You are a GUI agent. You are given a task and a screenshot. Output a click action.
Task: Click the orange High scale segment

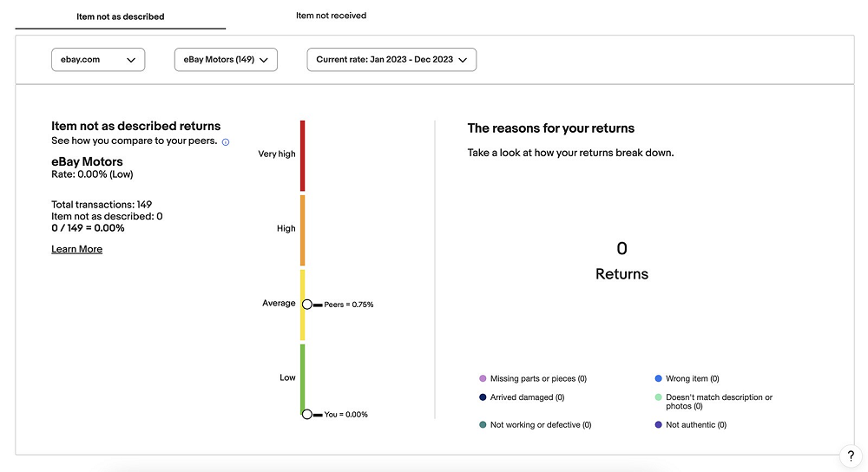(303, 230)
